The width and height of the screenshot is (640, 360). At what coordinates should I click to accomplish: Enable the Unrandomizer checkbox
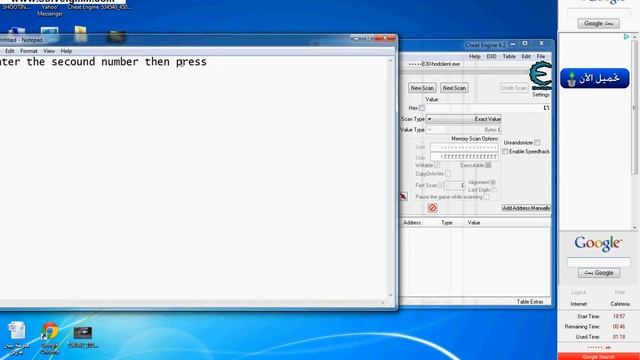(x=537, y=142)
